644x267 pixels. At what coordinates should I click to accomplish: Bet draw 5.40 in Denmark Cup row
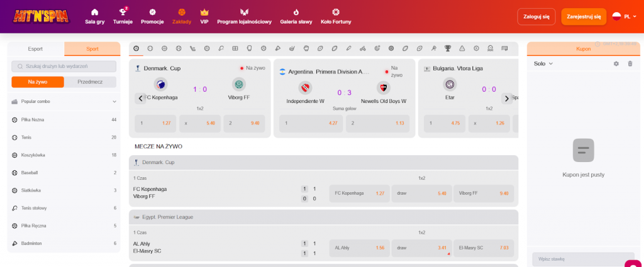(x=421, y=193)
